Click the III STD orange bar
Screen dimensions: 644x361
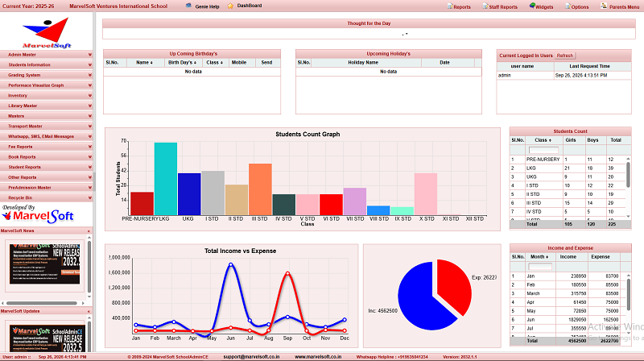click(260, 189)
